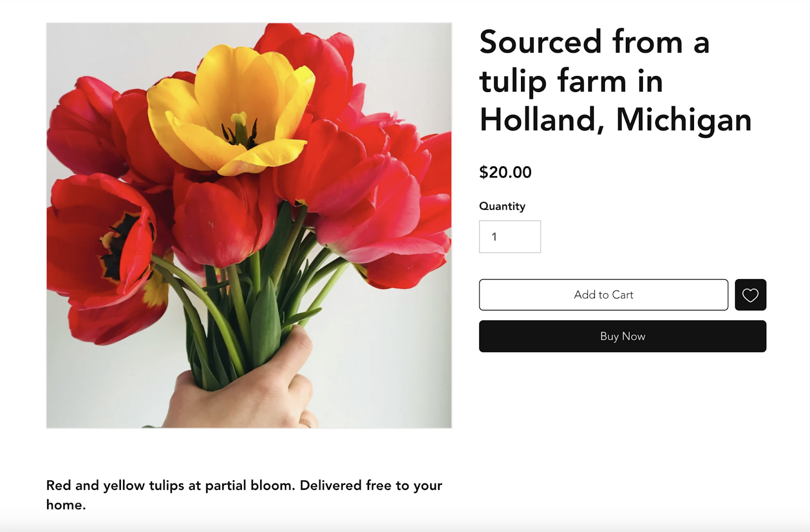The height and width of the screenshot is (532, 810).
Task: Select the heart icon beside Add to Cart
Action: (751, 295)
